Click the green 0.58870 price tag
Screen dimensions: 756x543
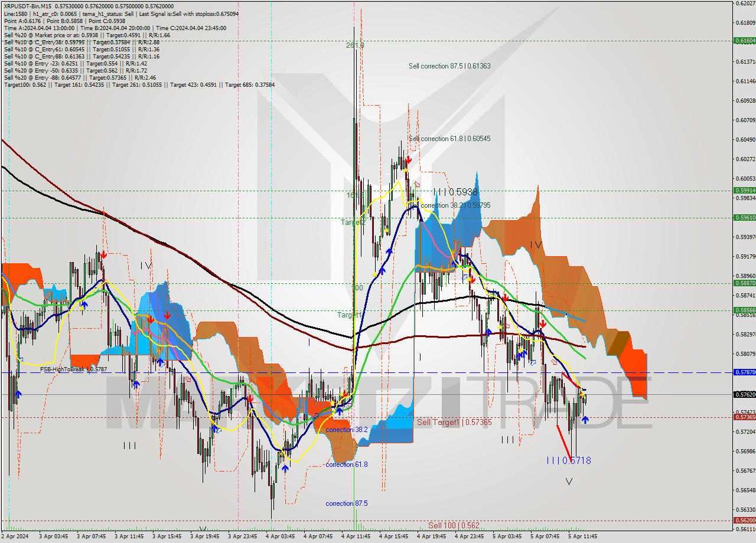click(744, 283)
